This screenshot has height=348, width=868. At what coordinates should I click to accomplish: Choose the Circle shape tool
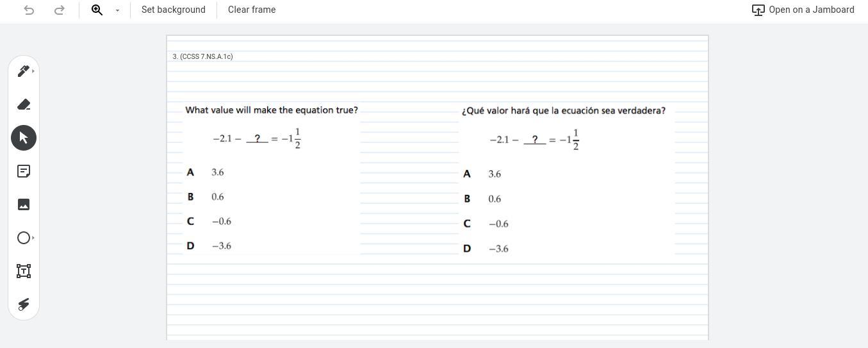[x=23, y=238]
